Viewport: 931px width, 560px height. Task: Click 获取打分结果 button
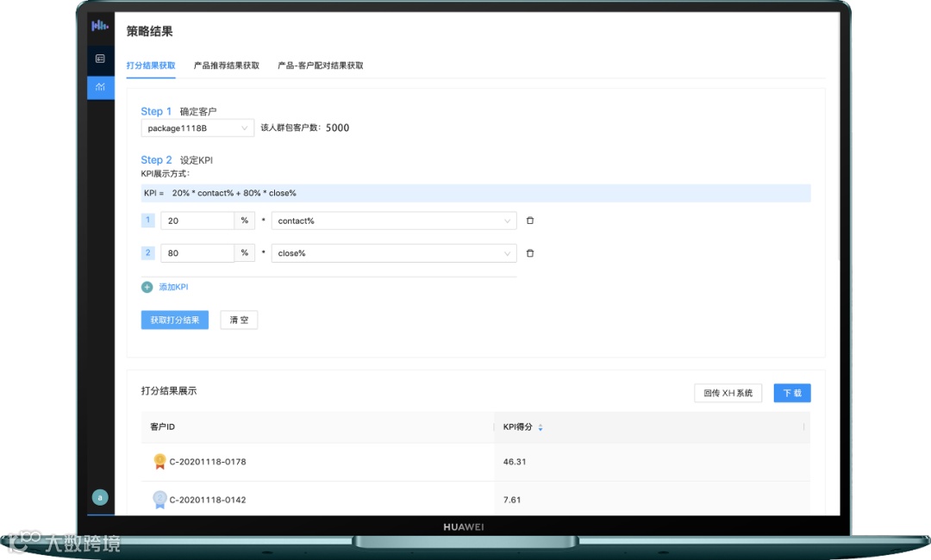(x=174, y=320)
